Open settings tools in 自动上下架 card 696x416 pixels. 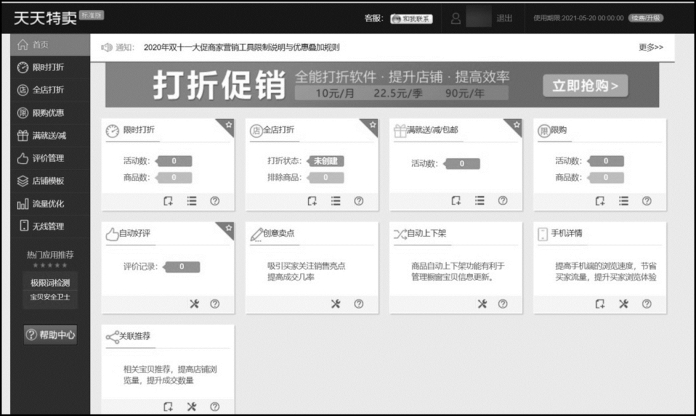pyautogui.click(x=482, y=304)
